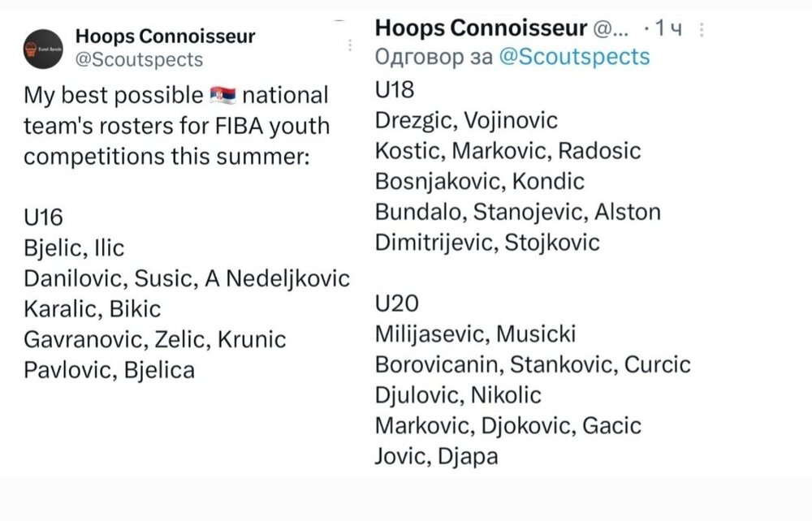The height and width of the screenshot is (521, 812).
Task: Open Hoops Connoisseur name in left tweet
Action: 165,37
